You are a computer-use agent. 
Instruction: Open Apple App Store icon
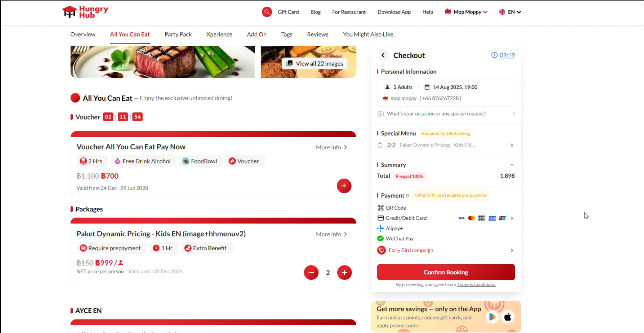coord(508,317)
